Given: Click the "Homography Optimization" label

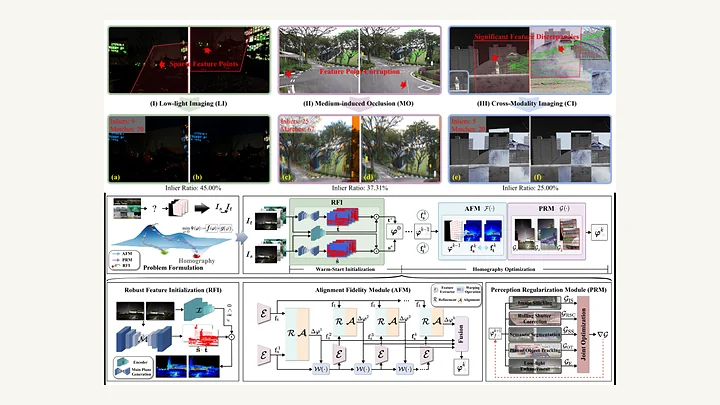Looking at the screenshot, I should click(504, 269).
